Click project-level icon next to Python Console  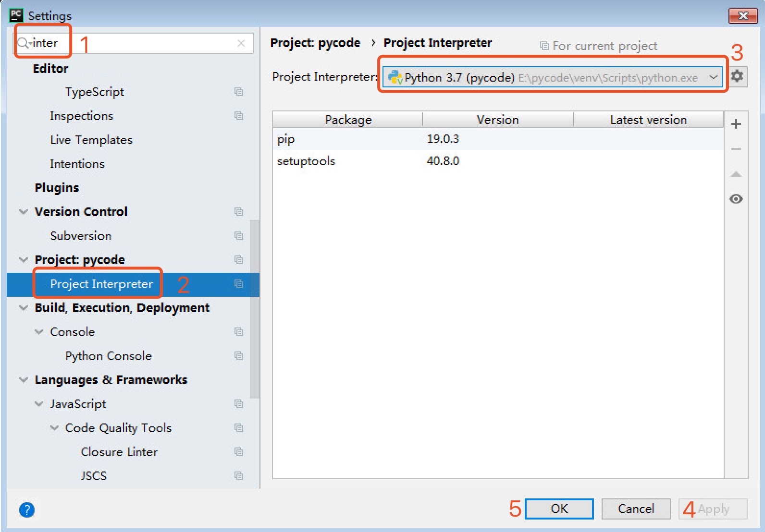pyautogui.click(x=239, y=356)
